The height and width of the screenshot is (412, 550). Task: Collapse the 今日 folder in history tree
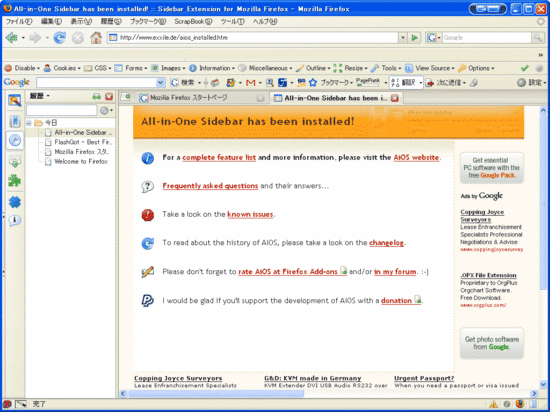click(29, 123)
